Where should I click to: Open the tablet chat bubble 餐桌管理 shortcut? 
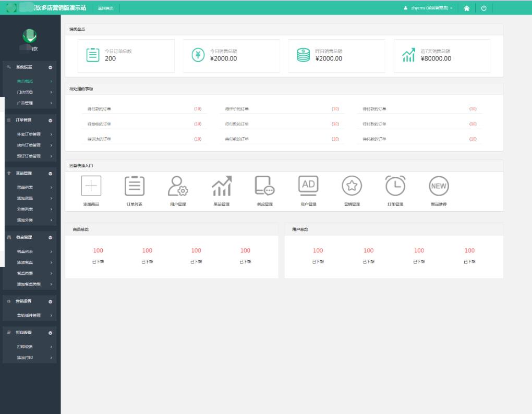click(264, 186)
